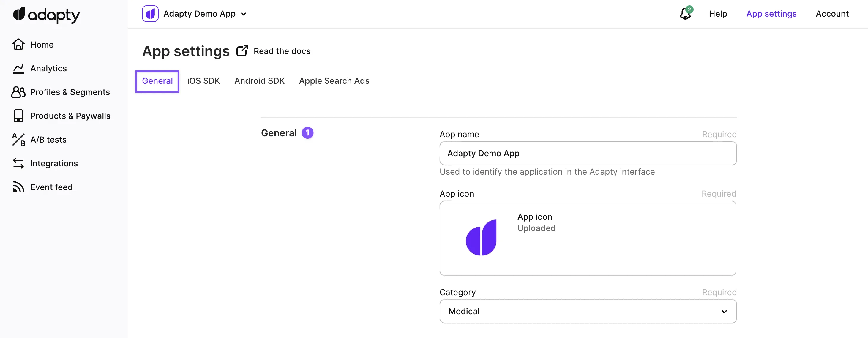Image resolution: width=868 pixels, height=338 pixels.
Task: Switch to the iOS SDK tab
Action: click(x=203, y=81)
